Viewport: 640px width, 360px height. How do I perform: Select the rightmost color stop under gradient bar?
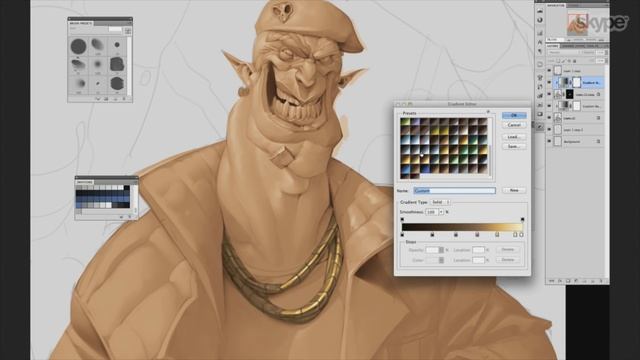(x=521, y=235)
